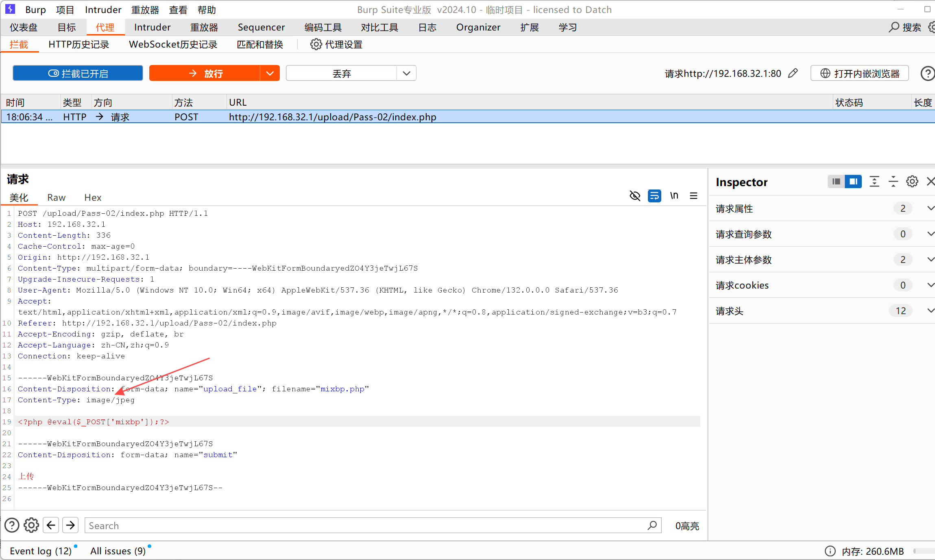Click the 打开内嵌浏览器 button

tap(859, 74)
